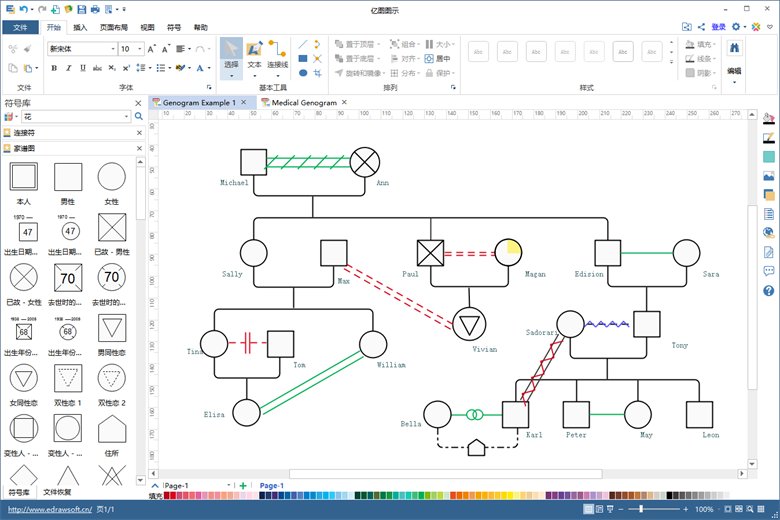Add the 已故 - 男性 deceased male symbol
The image size is (780, 520).
[112, 234]
